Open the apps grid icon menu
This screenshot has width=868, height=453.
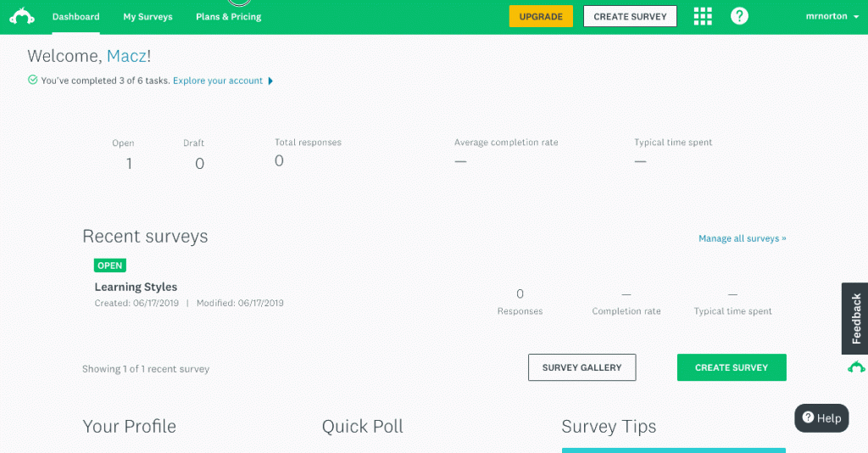(703, 16)
